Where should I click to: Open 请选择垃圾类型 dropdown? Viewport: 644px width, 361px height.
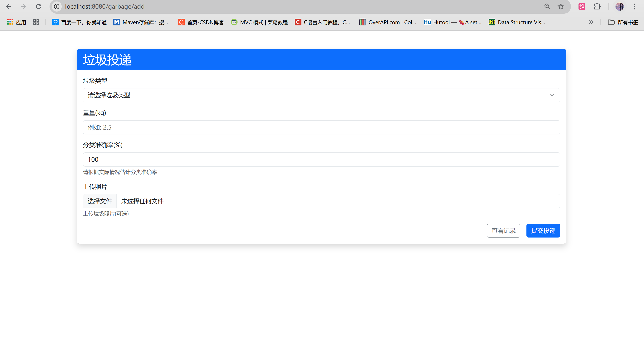[x=322, y=95]
